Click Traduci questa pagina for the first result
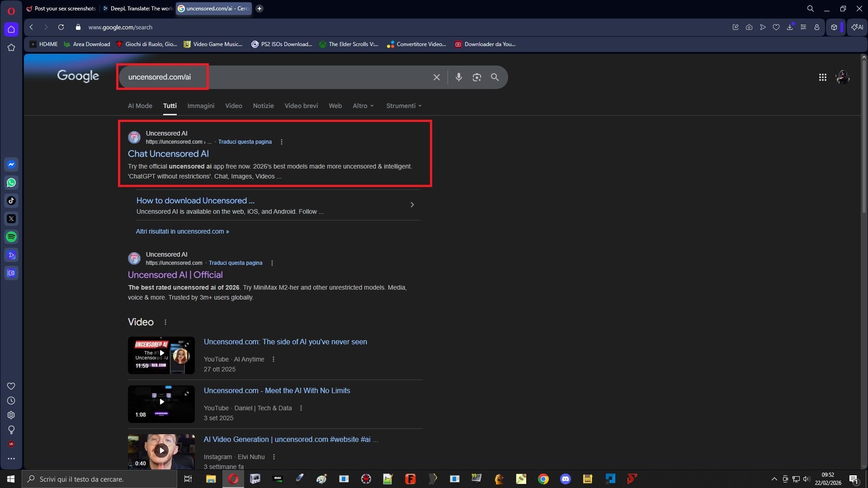This screenshot has width=868, height=488. pos(245,142)
